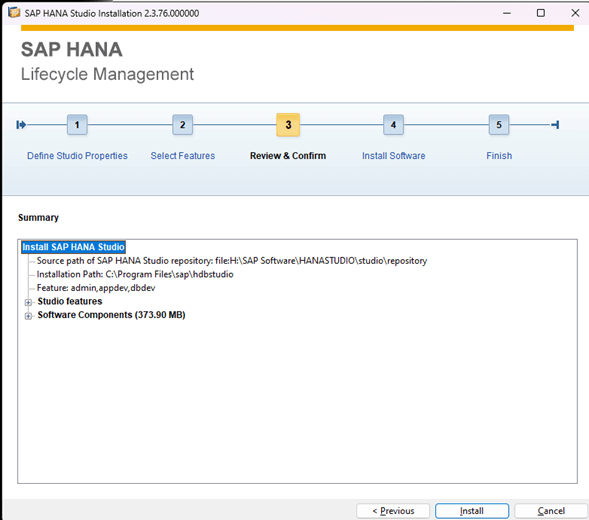589x520 pixels.
Task: Open the Install Software step
Action: pos(394,156)
